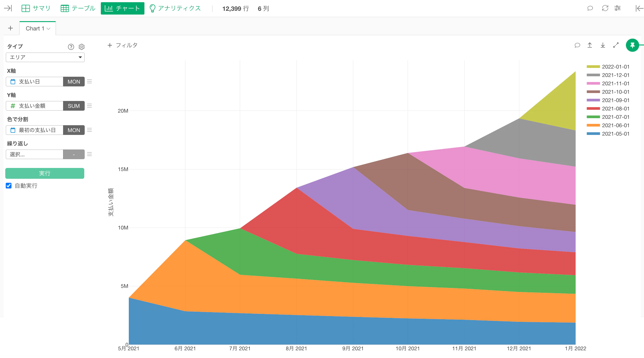Open chart comment bubble icon
The width and height of the screenshot is (644, 358).
(x=577, y=45)
